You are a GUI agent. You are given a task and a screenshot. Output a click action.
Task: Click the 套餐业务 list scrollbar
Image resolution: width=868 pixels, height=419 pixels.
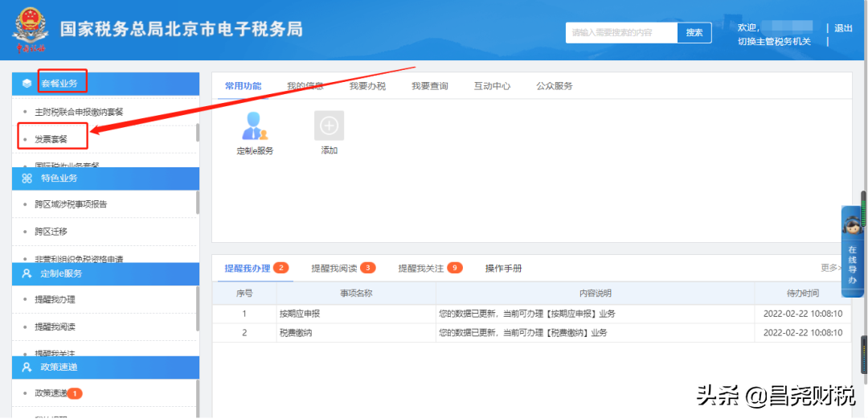tap(198, 133)
